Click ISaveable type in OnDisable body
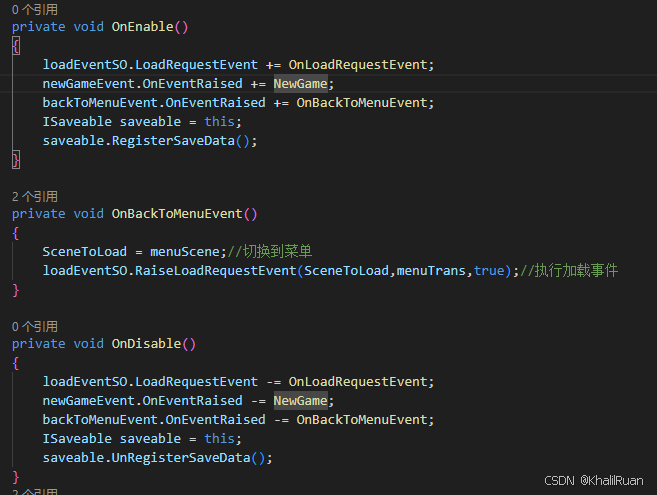This screenshot has height=495, width=657. 77,439
